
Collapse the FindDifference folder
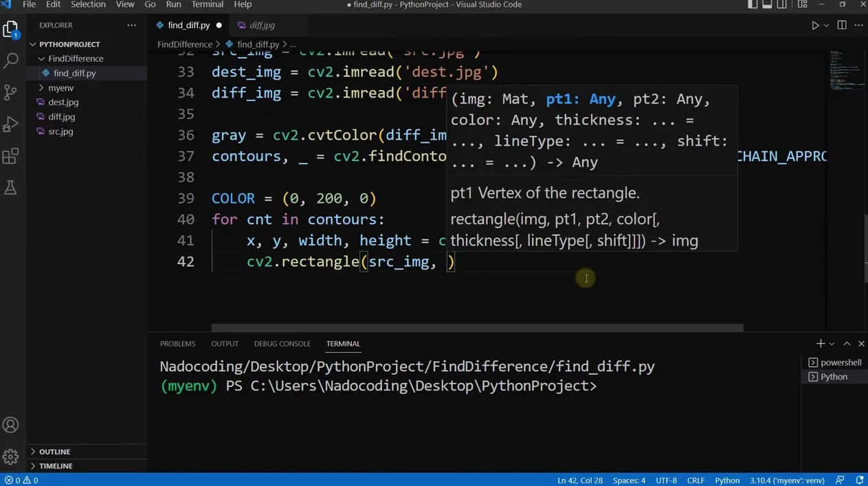[87, 58]
